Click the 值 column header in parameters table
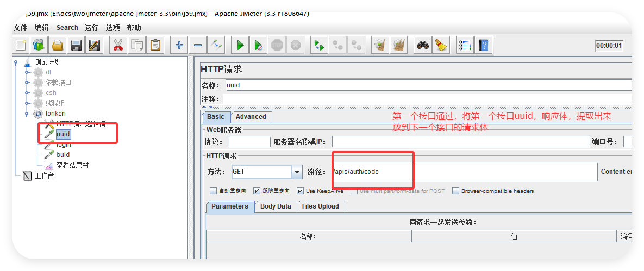The width and height of the screenshot is (644, 271). point(515,236)
